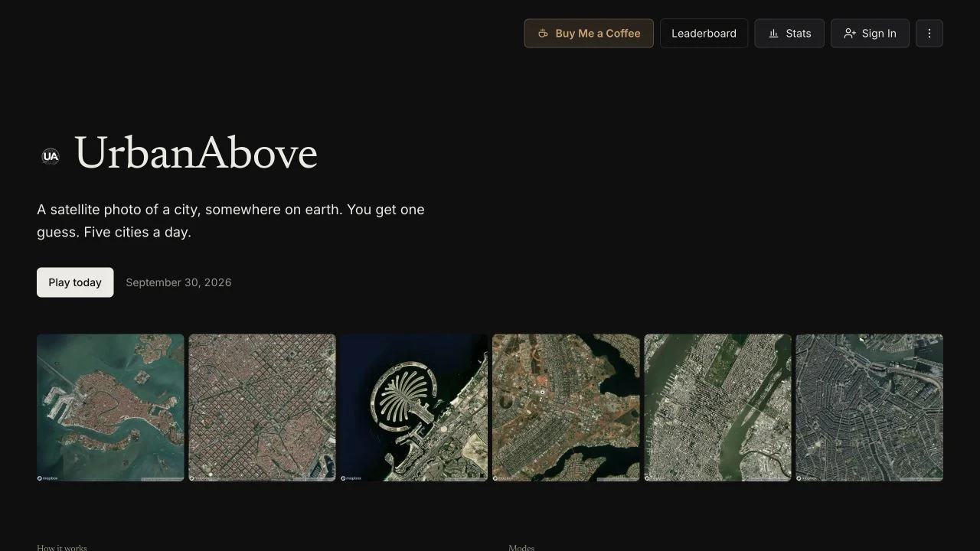Open the diagonal grid city satellite thumbnail

point(262,408)
